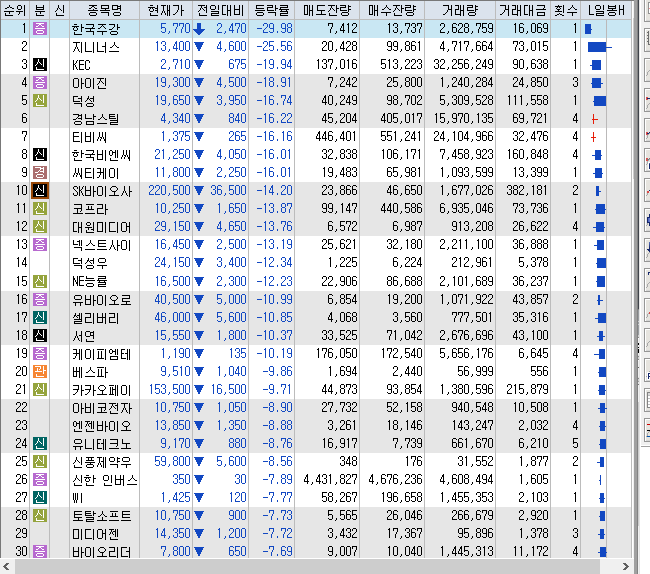Select the stock name 아비코전자
This screenshot has height=574, width=650.
pyautogui.click(x=102, y=408)
